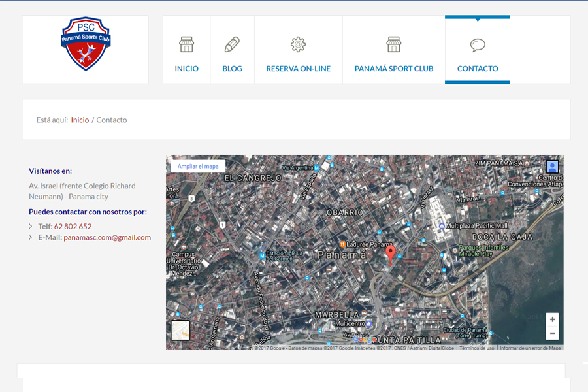Open the Reserva On-Line page

point(298,68)
